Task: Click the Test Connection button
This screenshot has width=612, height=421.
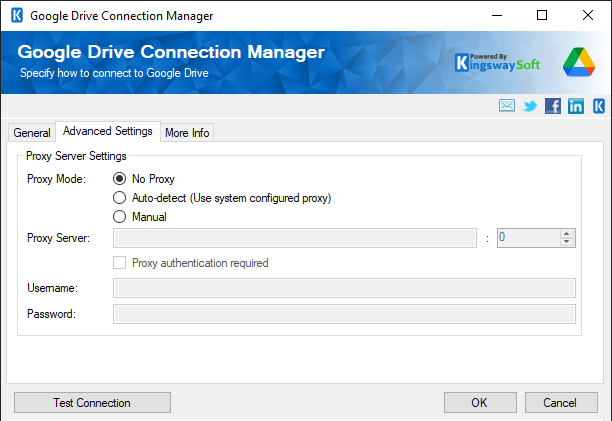Action: coord(92,402)
